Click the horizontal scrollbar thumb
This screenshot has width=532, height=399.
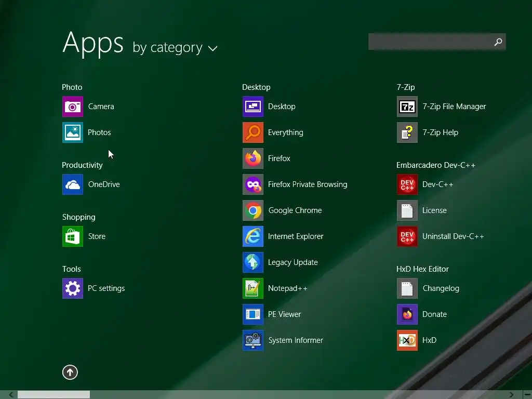tap(54, 395)
